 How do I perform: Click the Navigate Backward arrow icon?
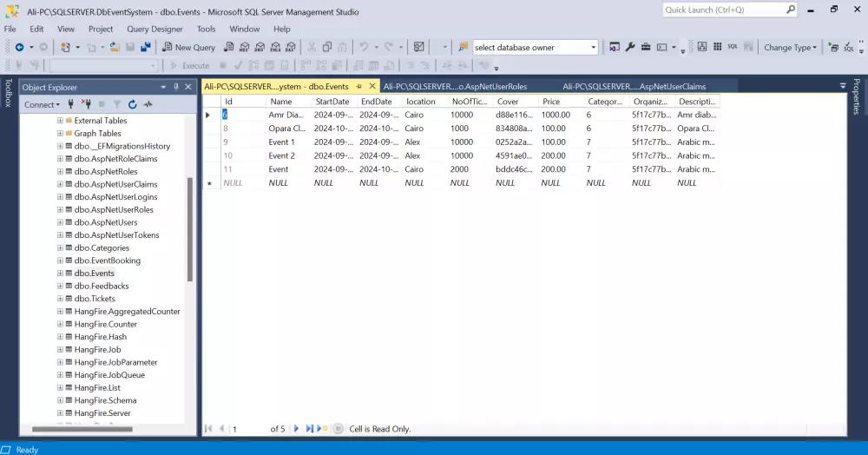[x=19, y=48]
